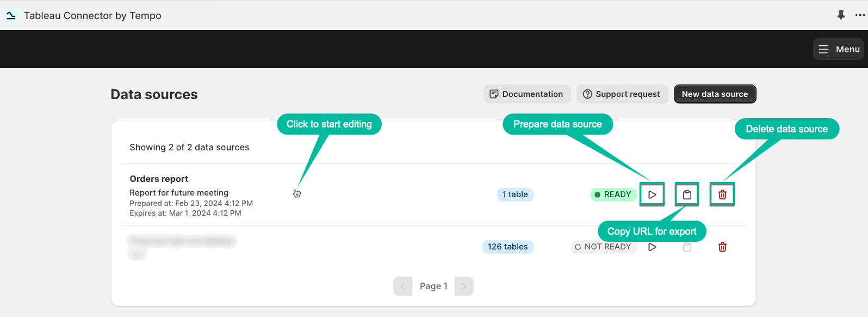Click the Expires at Mar 1 text
Image resolution: width=868 pixels, height=317 pixels.
[185, 213]
